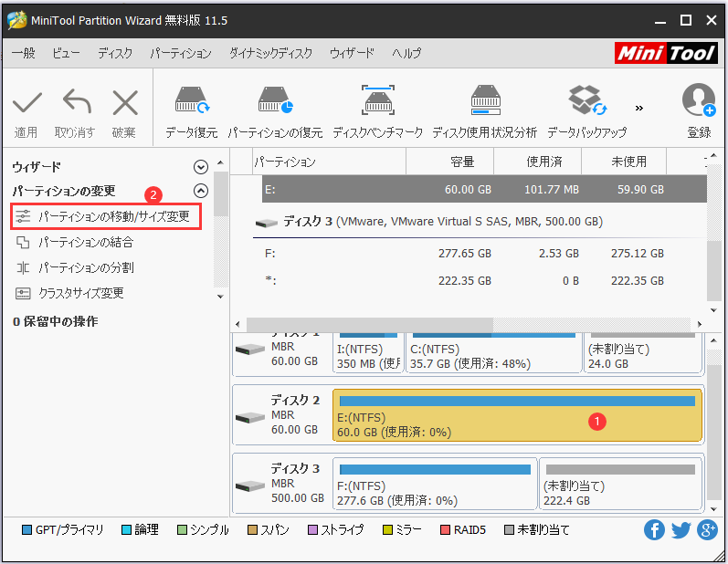Open the Dynamic Disk (ダイナミックディスク) menu
The image size is (728, 564).
270,53
